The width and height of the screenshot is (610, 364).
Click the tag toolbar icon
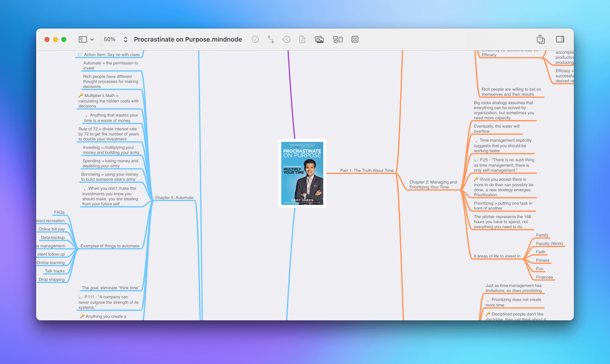pos(286,39)
